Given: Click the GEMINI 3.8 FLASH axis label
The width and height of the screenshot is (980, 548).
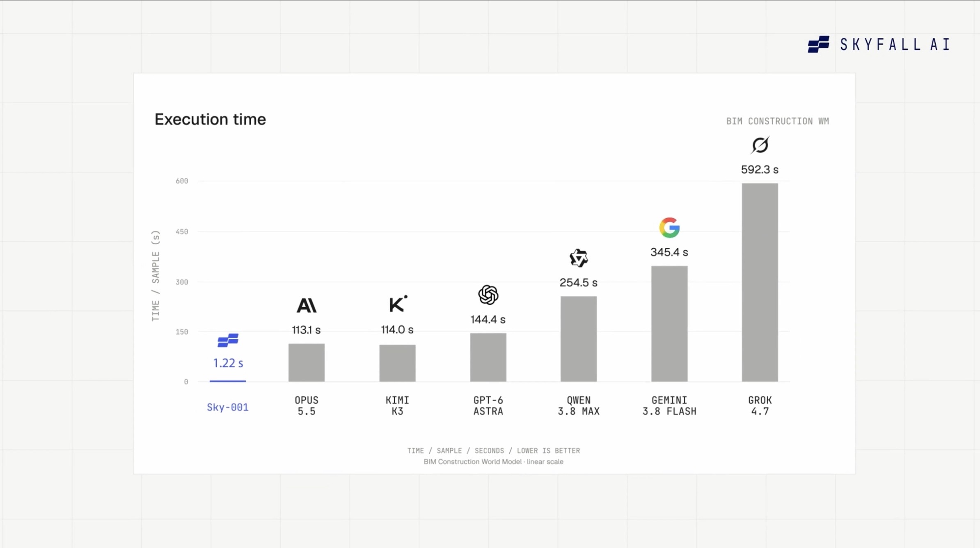Looking at the screenshot, I should [669, 406].
